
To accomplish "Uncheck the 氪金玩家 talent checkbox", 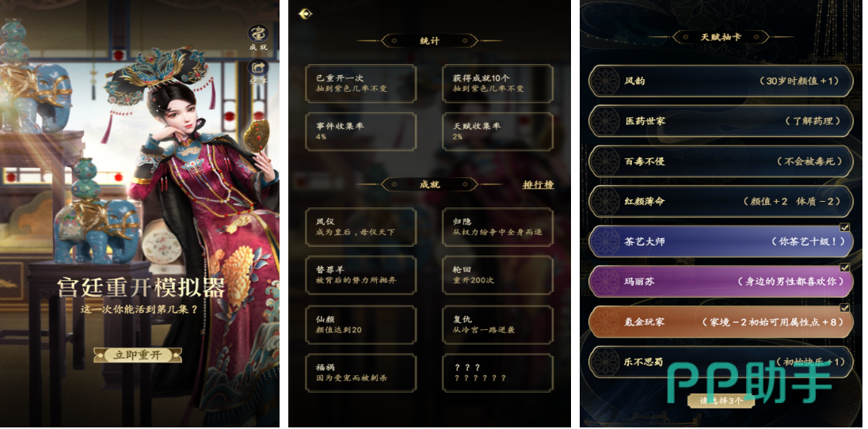I will click(845, 308).
